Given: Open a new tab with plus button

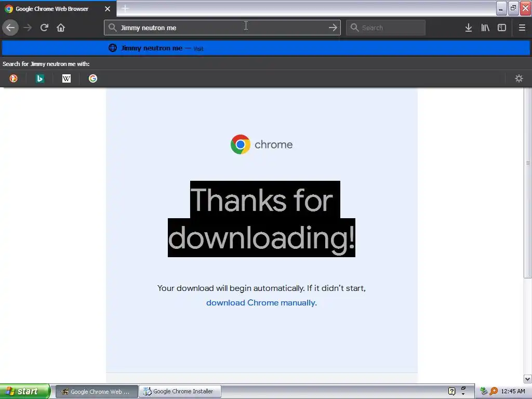Looking at the screenshot, I should pos(125,8).
